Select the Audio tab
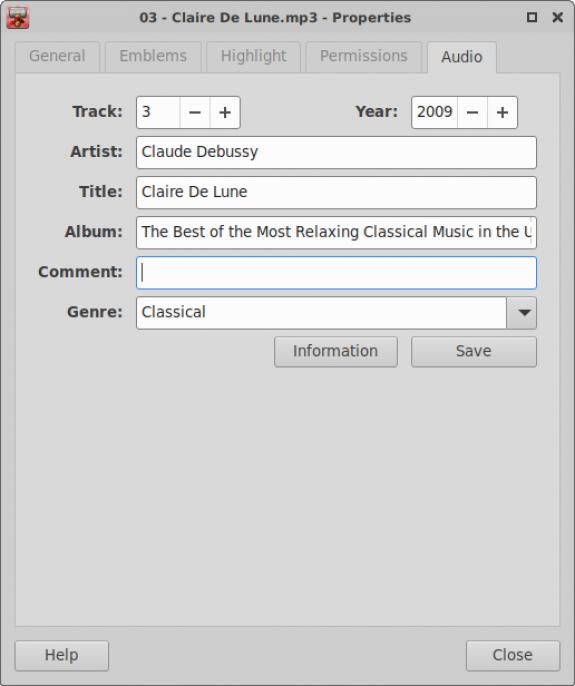Image resolution: width=575 pixels, height=686 pixels. coord(462,57)
